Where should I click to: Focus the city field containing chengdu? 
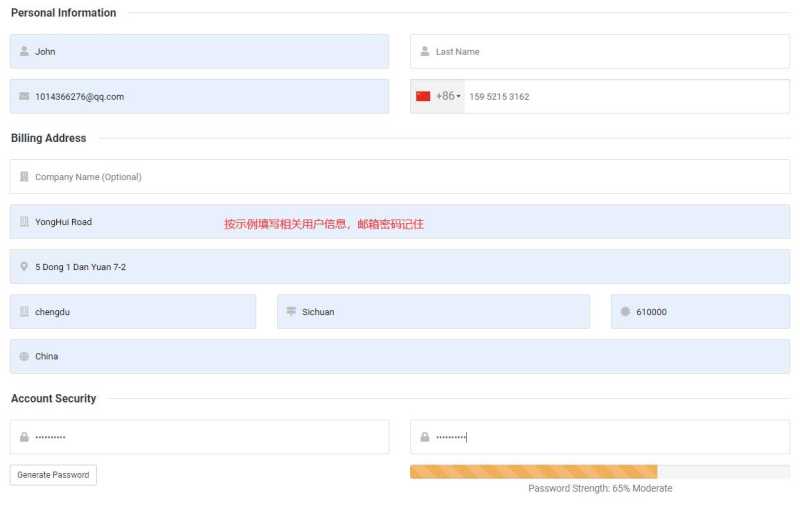pyautogui.click(x=133, y=311)
